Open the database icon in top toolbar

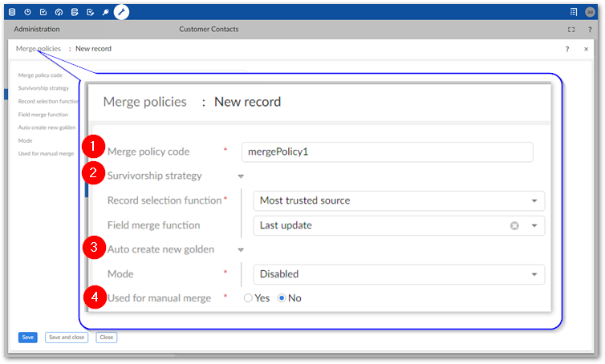(11, 12)
